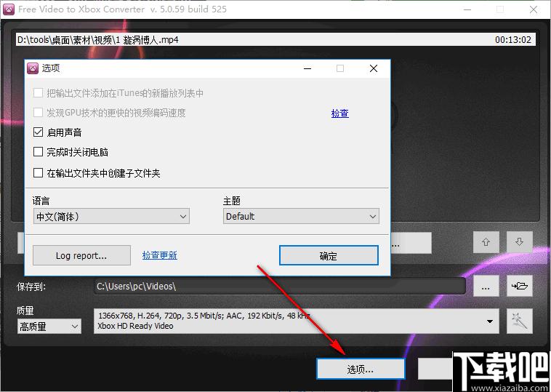Click the magic wand preset editor icon
The width and height of the screenshot is (551, 392).
point(519,321)
